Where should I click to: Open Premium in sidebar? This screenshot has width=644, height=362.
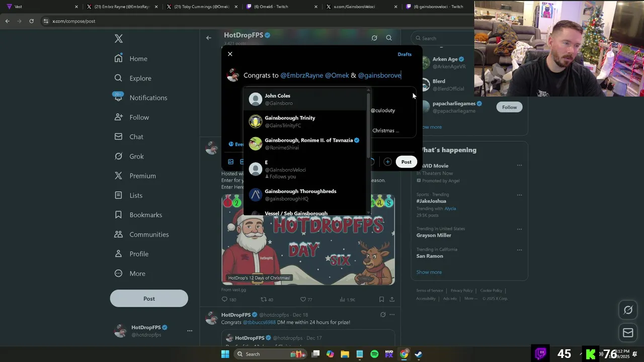135,176
